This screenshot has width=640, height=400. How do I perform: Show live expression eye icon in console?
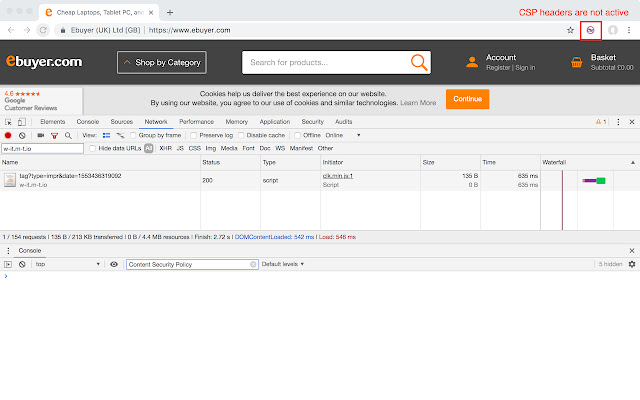click(114, 264)
